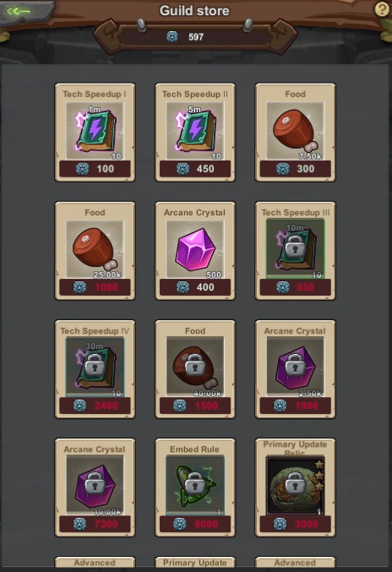Tap the 7.50k Food meat icon
The height and width of the screenshot is (572, 392).
click(295, 131)
